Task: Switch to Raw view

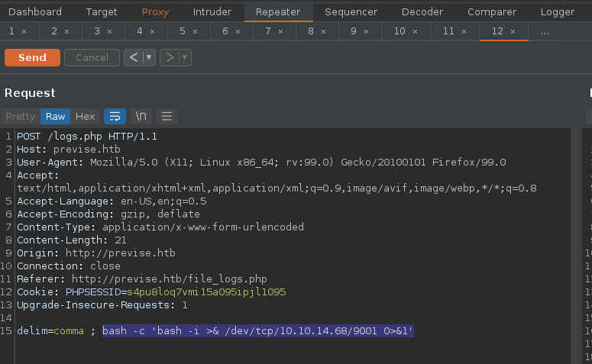Action: tap(56, 117)
